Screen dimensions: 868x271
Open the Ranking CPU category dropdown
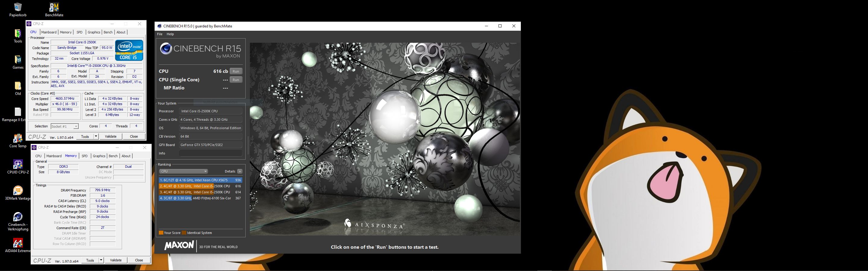[183, 171]
